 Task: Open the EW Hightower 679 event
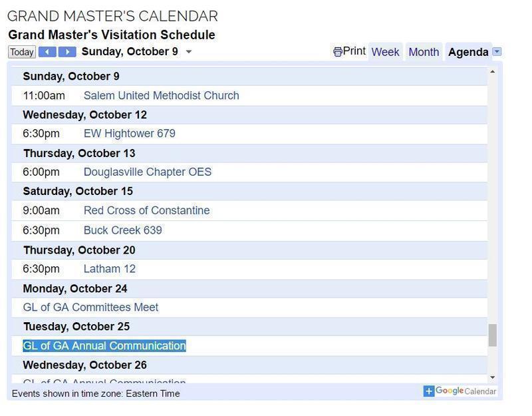[x=129, y=133]
